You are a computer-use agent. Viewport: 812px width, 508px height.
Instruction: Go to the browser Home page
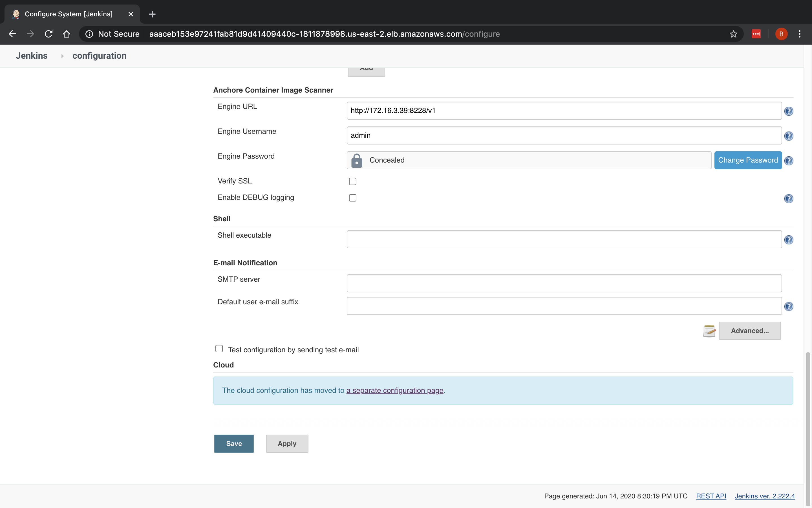[x=67, y=34]
